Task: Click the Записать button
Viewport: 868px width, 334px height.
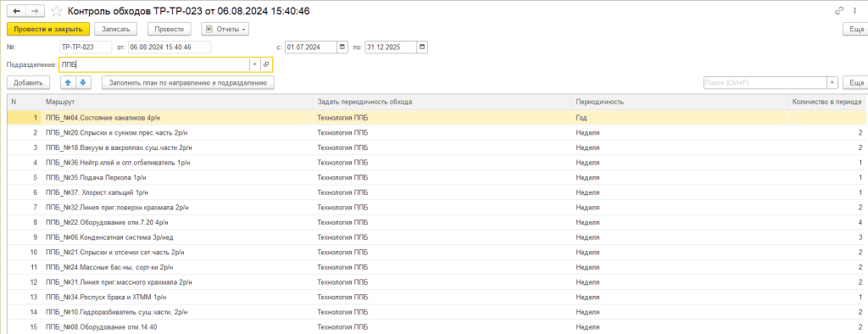Action: [x=115, y=29]
